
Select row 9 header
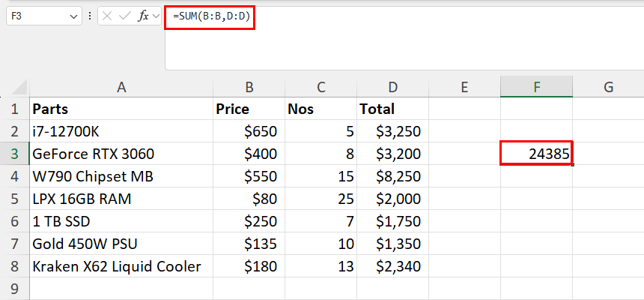pyautogui.click(x=15, y=289)
